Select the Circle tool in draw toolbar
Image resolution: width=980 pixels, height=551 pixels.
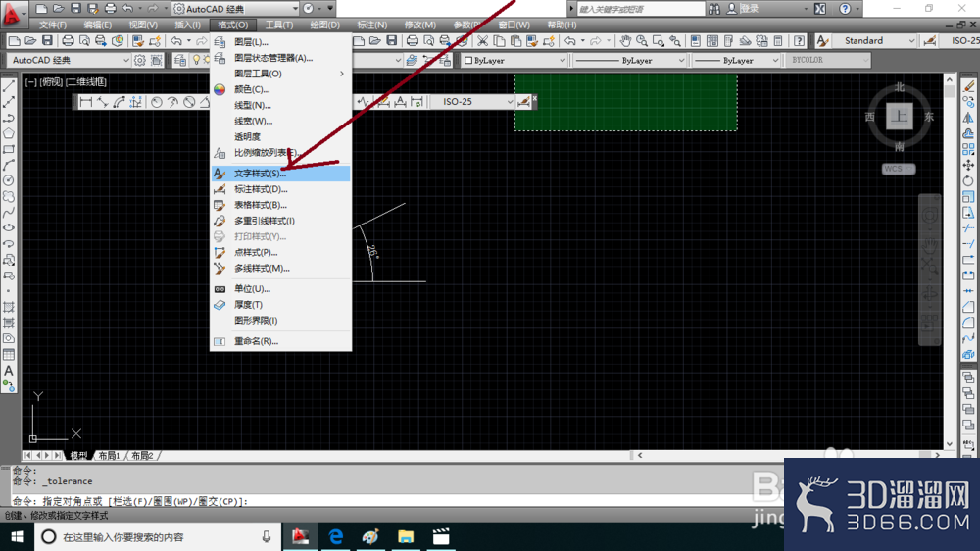click(9, 180)
